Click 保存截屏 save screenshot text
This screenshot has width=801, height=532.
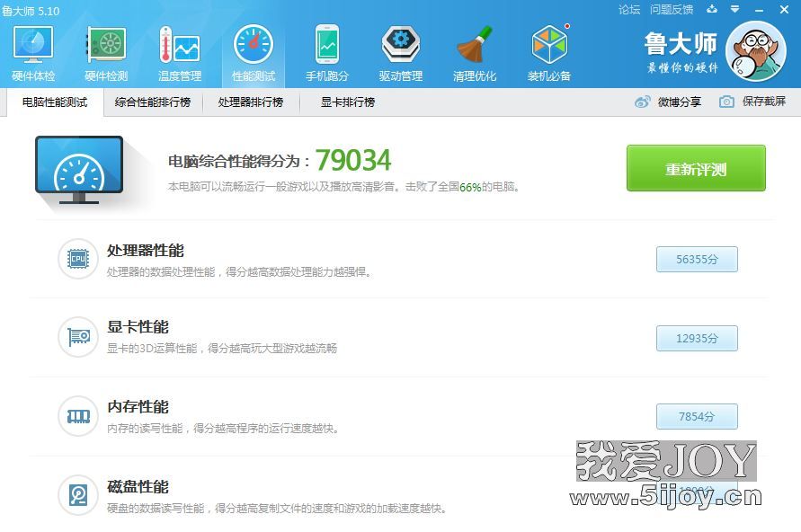[764, 102]
